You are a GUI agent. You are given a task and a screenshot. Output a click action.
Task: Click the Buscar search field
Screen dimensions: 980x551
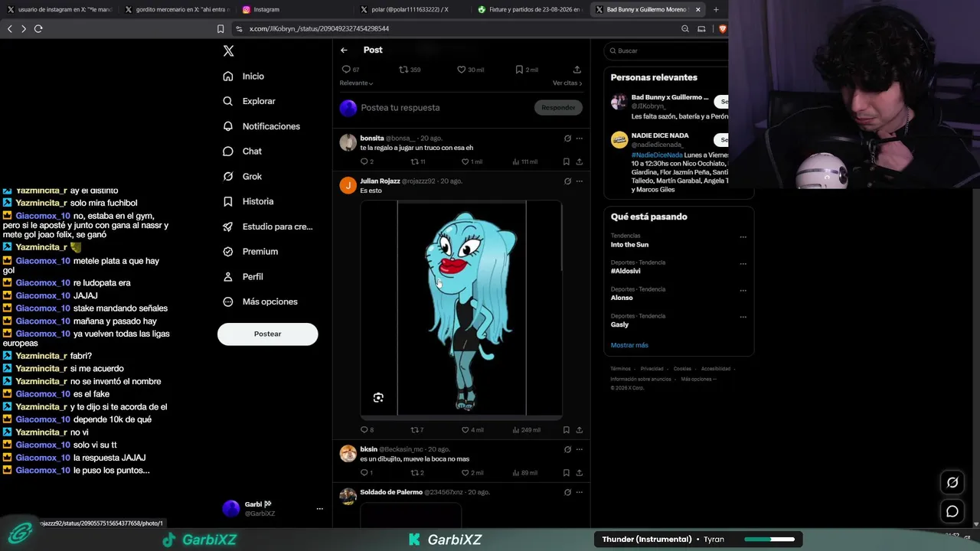click(666, 51)
